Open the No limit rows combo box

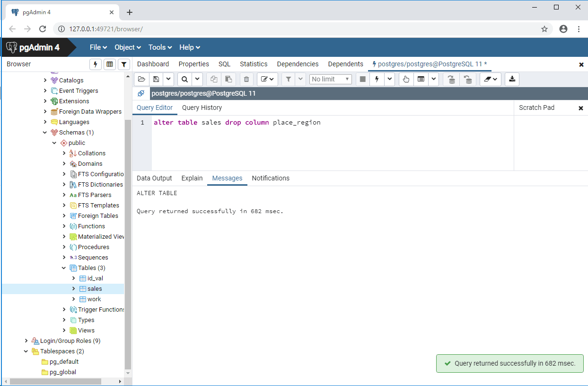(x=331, y=79)
